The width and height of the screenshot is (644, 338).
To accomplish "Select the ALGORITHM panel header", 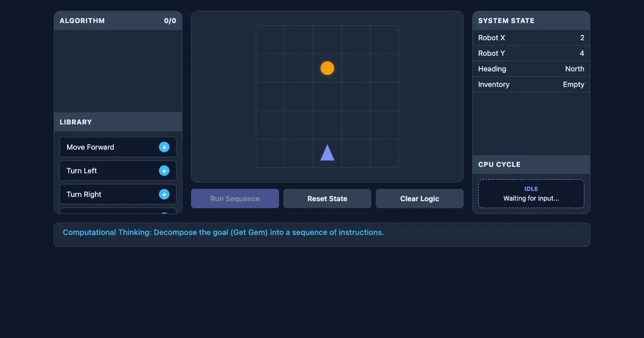I will 118,21.
